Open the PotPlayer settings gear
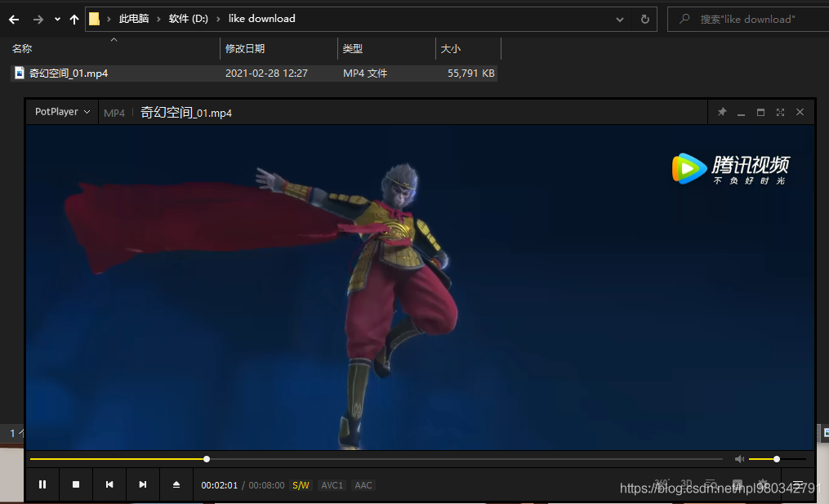Image resolution: width=829 pixels, height=504 pixels. pos(763,484)
